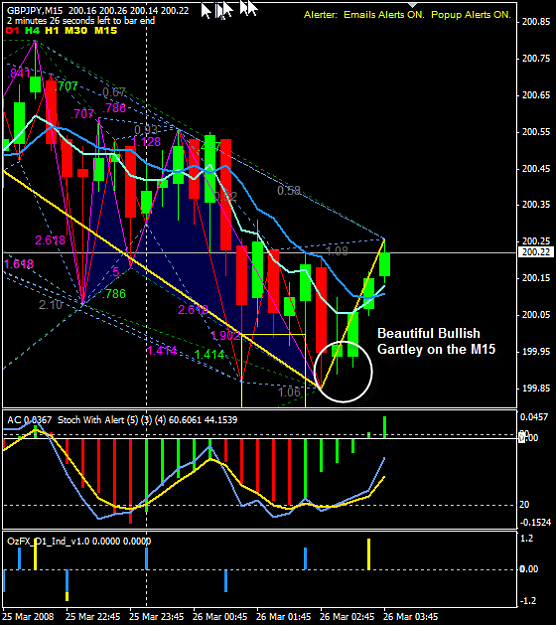Select the H1 timeframe label
The image size is (556, 625).
[x=52, y=30]
